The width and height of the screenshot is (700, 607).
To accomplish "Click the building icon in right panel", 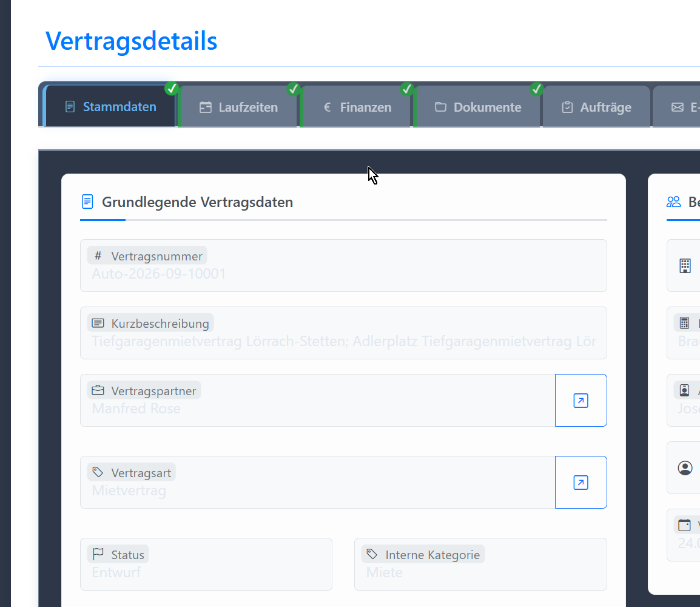I will coord(685,266).
